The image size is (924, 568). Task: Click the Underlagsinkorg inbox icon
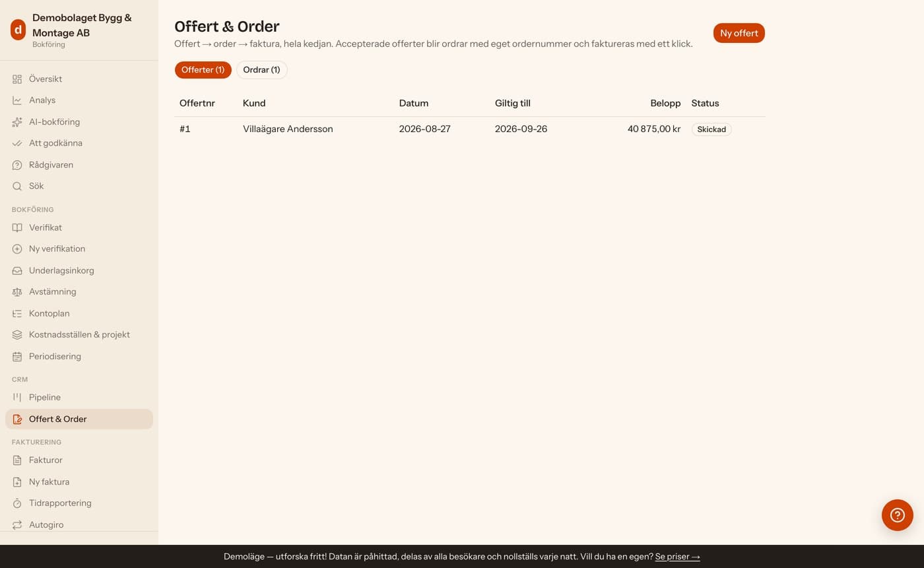(17, 271)
